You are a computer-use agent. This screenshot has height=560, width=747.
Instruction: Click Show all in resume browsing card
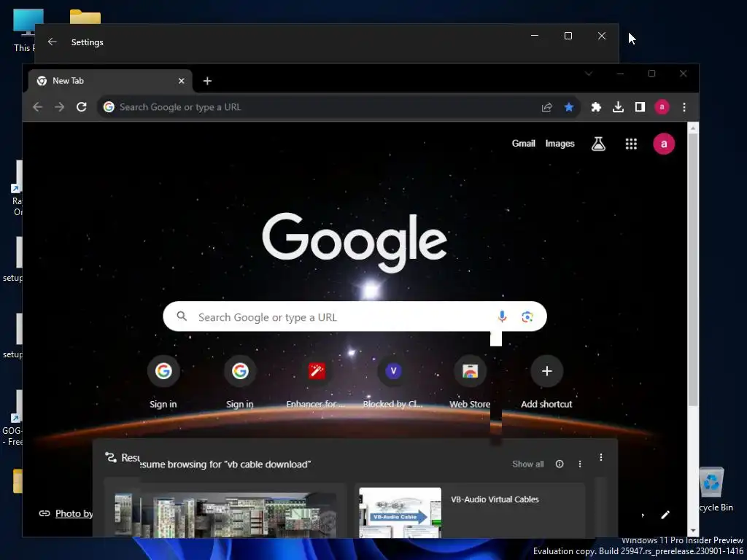tap(528, 464)
